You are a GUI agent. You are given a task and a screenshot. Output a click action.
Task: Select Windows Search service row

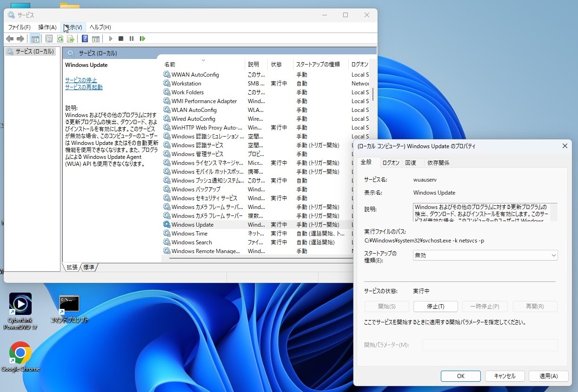pyautogui.click(x=192, y=242)
